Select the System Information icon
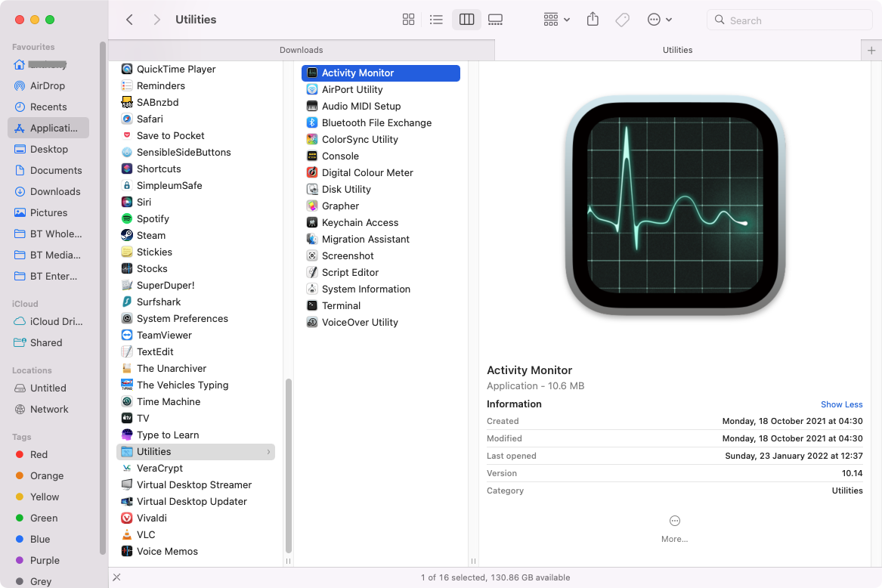Image resolution: width=882 pixels, height=588 pixels. (x=312, y=289)
